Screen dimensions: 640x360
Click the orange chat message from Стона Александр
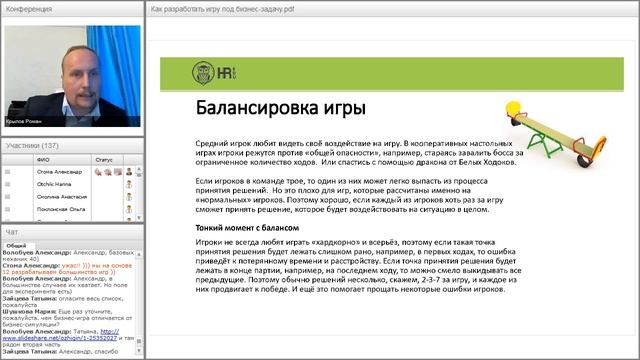pos(67,269)
